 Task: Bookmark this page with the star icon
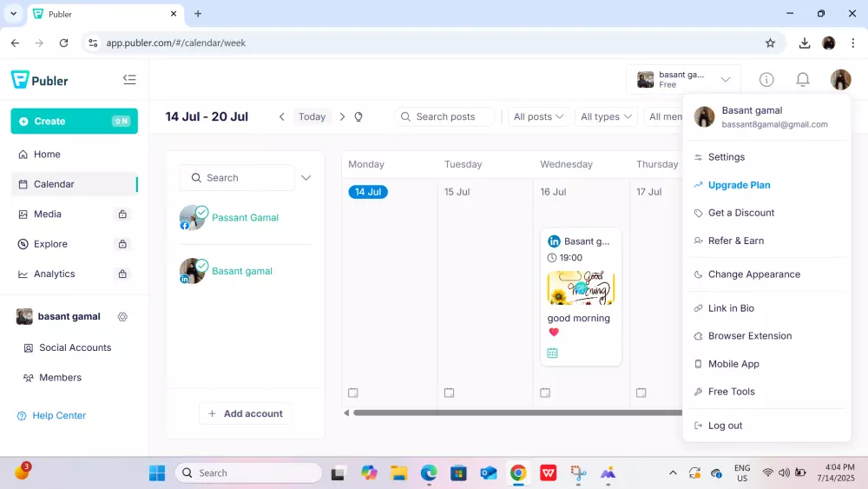770,43
